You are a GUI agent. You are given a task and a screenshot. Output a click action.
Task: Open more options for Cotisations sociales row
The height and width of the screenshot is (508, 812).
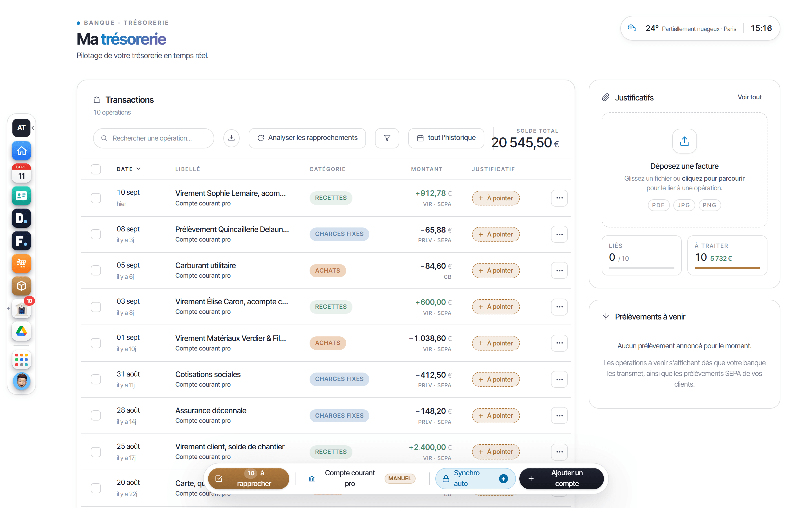click(x=559, y=379)
